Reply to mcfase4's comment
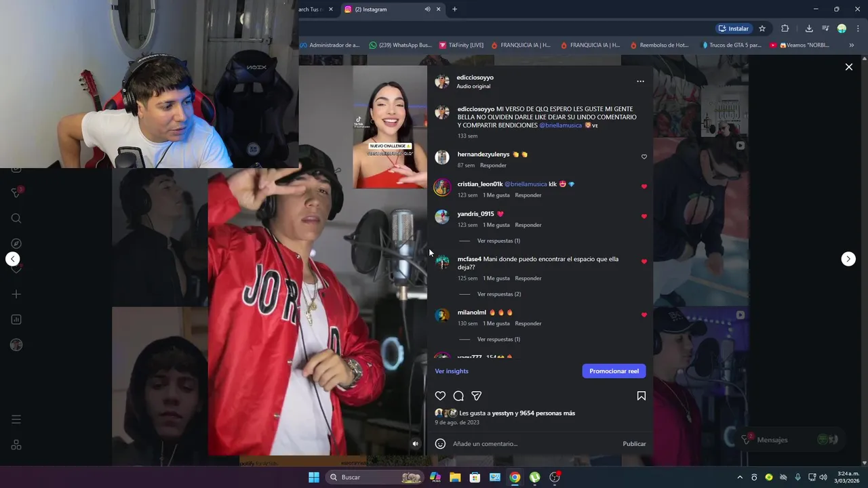The height and width of the screenshot is (488, 868). click(528, 279)
